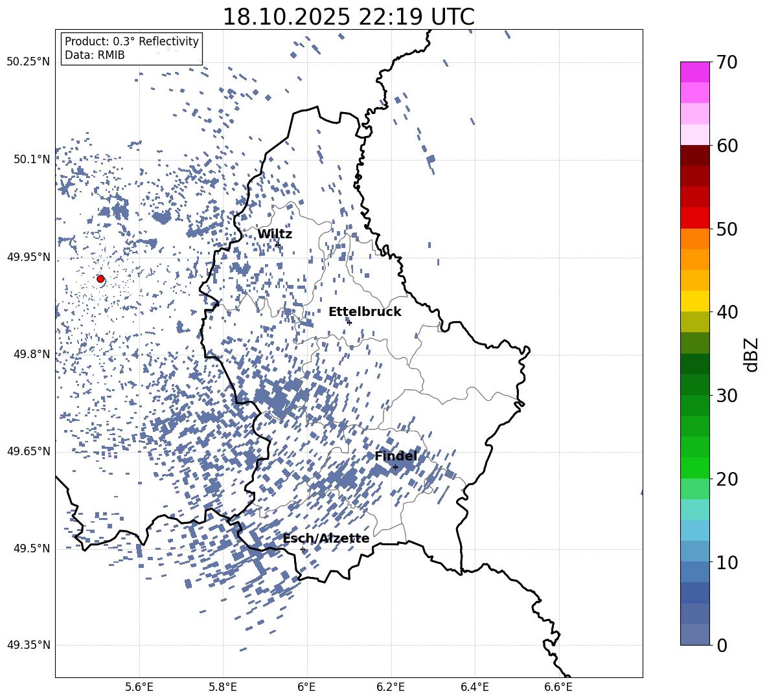Click the Esch/Alzette city label
The width and height of the screenshot is (767, 700).
point(326,539)
